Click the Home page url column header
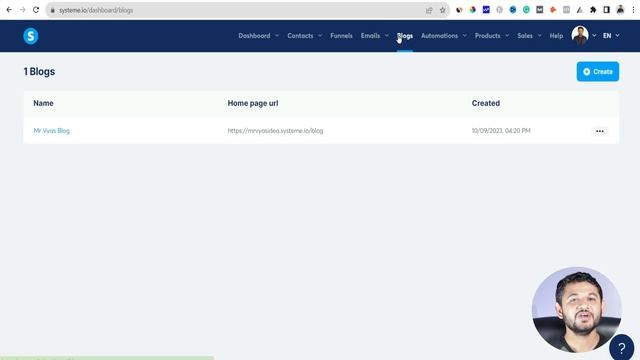Viewport: 640px width, 360px height. [x=253, y=103]
